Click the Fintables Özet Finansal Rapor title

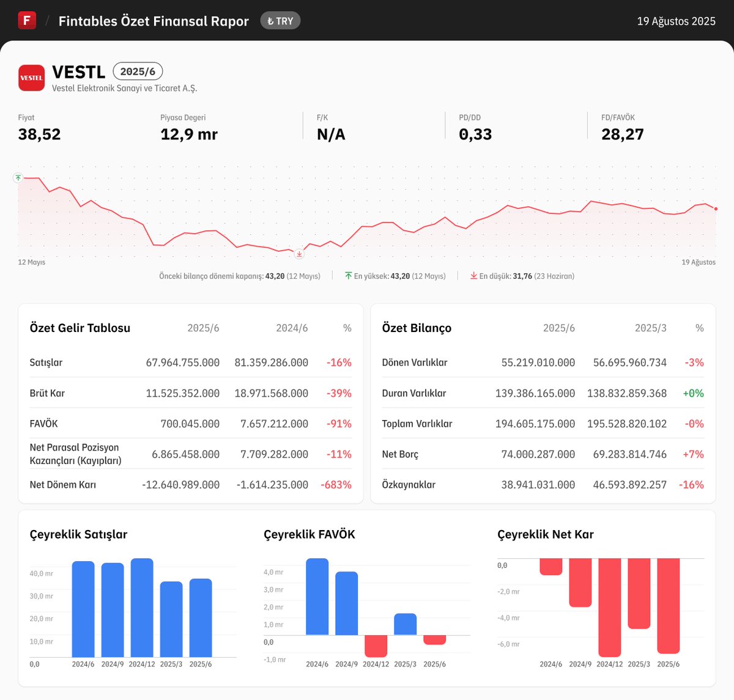153,21
